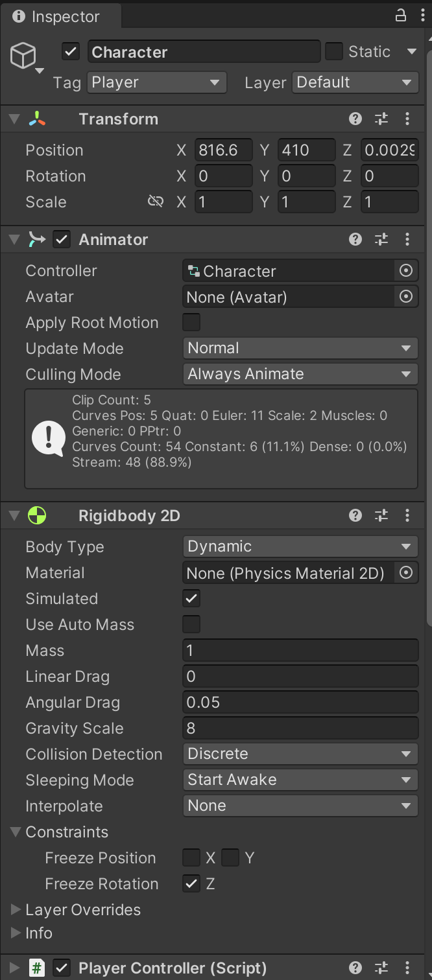Collapse the Transform component foldout
The height and width of the screenshot is (980, 432).
pyautogui.click(x=15, y=119)
